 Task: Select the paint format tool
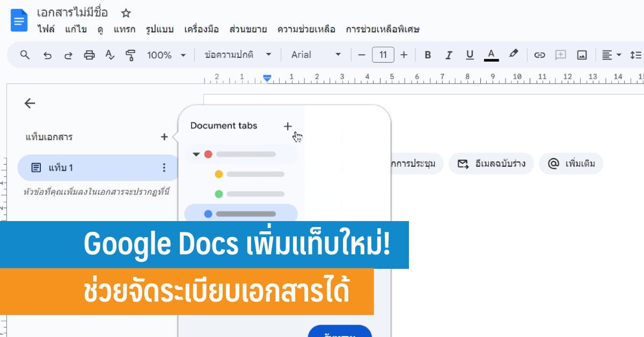130,55
